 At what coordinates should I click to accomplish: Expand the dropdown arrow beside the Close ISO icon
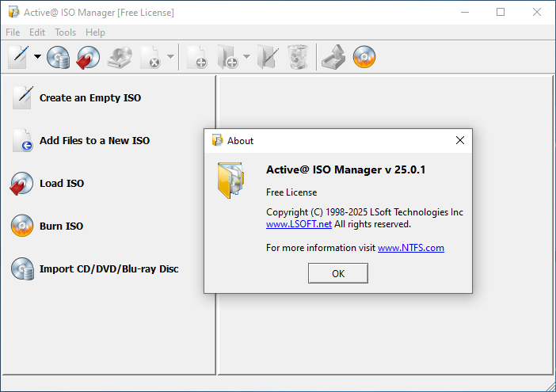[170, 56]
